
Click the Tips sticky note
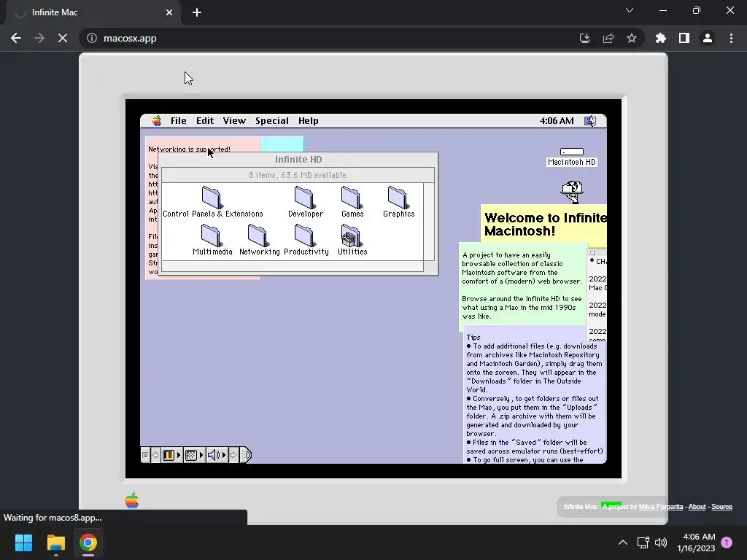535,395
